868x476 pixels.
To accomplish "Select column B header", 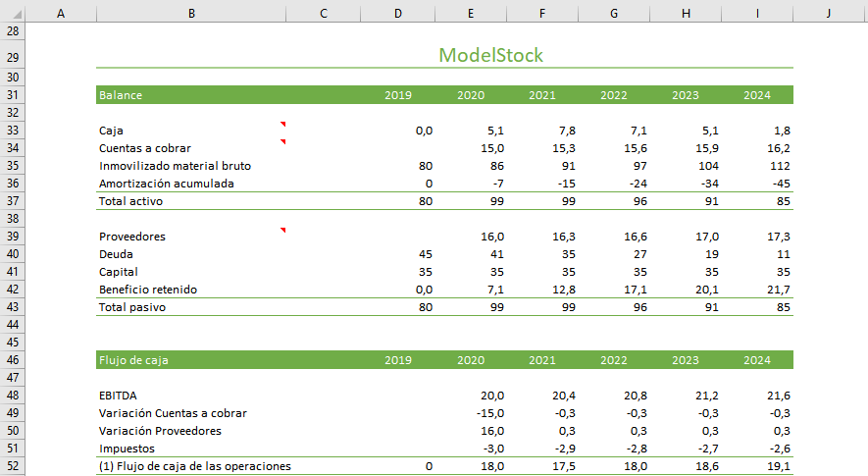I will 190,13.
